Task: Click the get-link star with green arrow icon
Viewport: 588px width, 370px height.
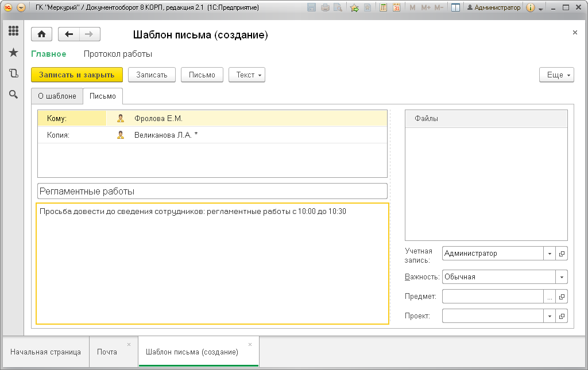Action: pos(354,7)
